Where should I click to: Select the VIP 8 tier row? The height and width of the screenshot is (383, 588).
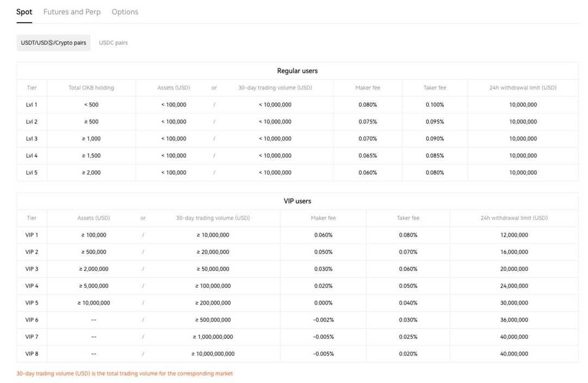(31, 354)
